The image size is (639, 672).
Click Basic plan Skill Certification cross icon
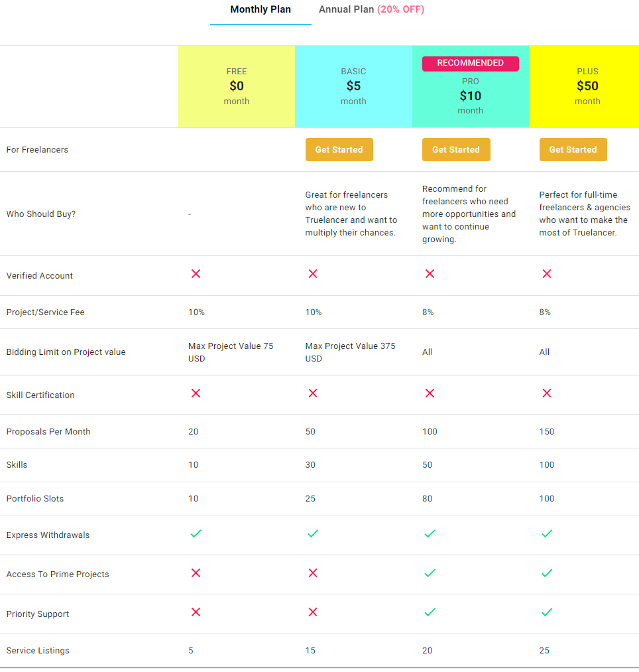(313, 393)
